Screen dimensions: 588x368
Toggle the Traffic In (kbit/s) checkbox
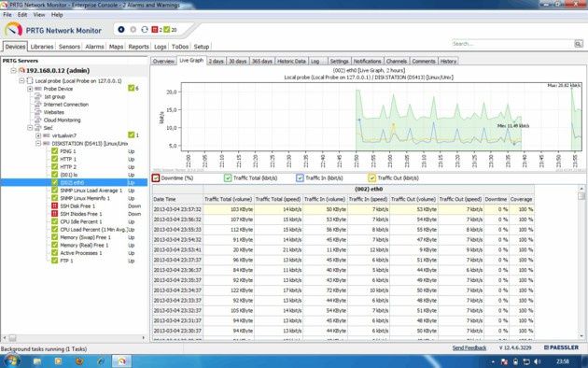point(300,178)
